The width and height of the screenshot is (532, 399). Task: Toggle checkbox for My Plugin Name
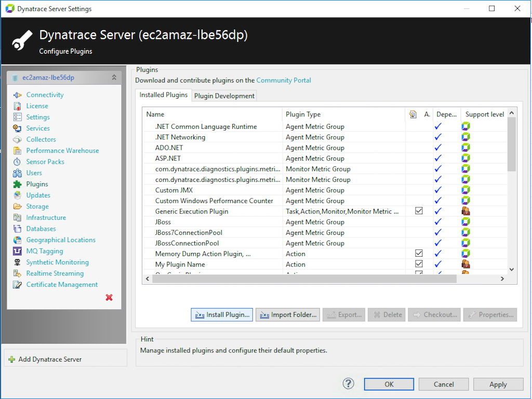[x=419, y=263]
